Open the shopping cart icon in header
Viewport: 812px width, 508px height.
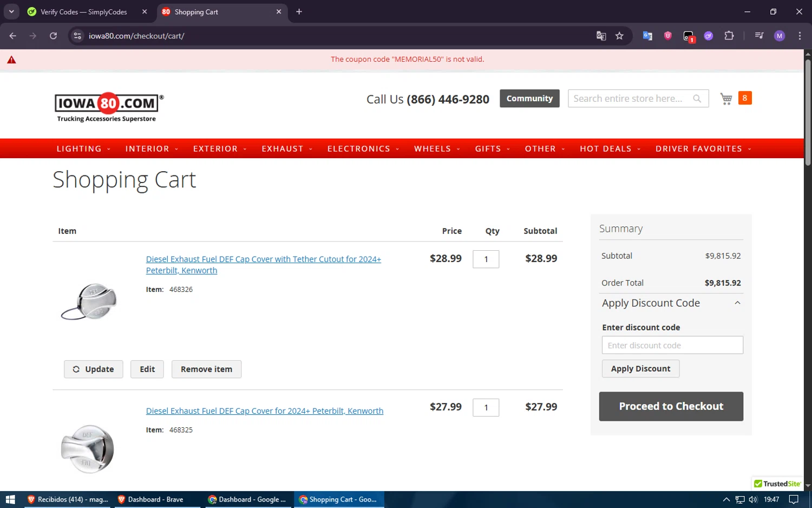point(726,99)
